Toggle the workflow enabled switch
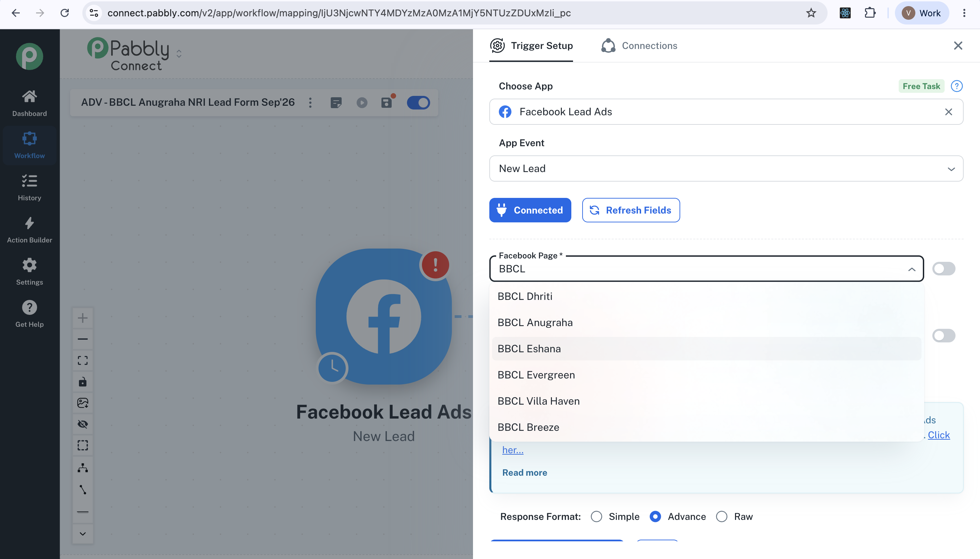The image size is (980, 559). click(418, 102)
